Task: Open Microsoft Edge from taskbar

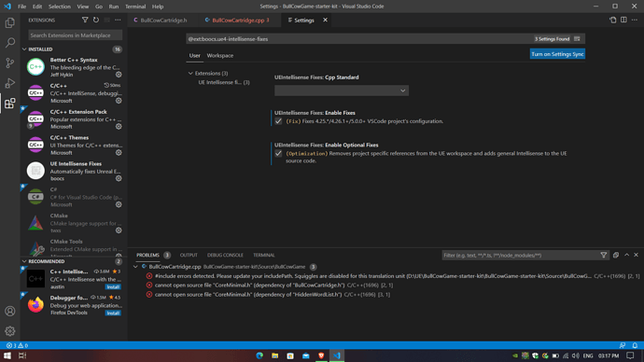Action: [x=259, y=355]
